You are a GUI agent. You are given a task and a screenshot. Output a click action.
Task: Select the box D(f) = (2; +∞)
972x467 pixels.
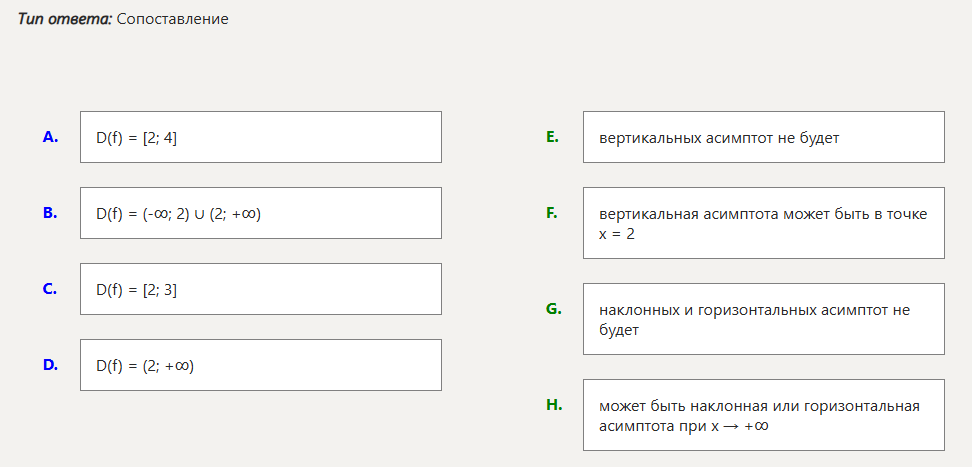point(260,365)
